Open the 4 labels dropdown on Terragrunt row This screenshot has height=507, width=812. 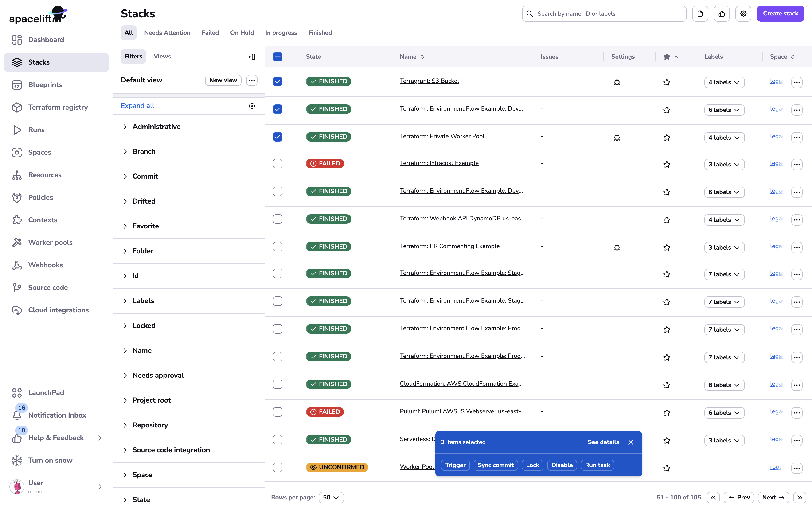(724, 82)
